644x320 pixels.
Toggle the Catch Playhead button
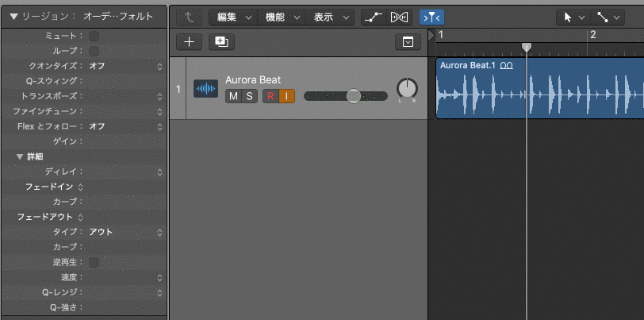(431, 17)
